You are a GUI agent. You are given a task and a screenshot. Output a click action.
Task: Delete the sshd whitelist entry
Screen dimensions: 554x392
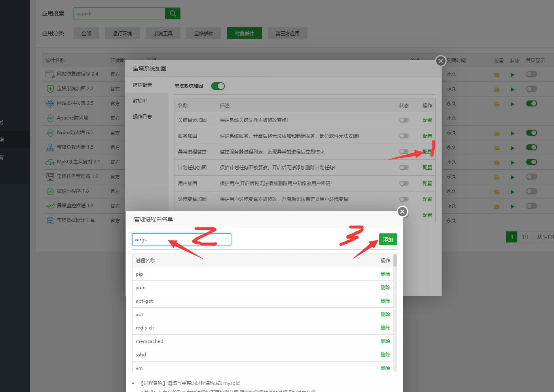[385, 354]
